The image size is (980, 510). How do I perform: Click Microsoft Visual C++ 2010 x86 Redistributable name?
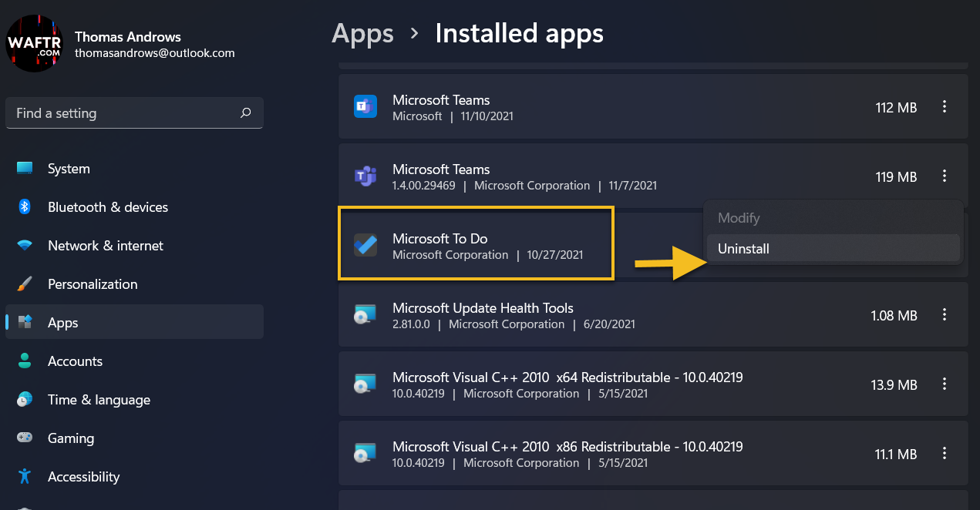point(567,447)
